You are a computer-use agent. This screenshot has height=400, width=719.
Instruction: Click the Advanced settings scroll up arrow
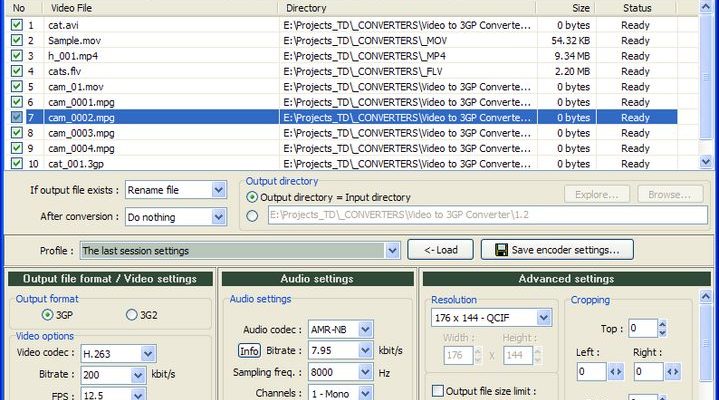point(706,296)
